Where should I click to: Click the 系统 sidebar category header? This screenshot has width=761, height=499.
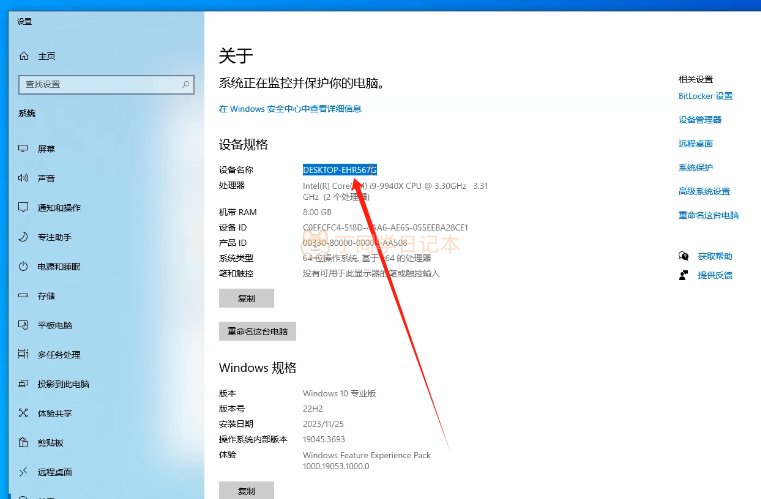coord(27,114)
